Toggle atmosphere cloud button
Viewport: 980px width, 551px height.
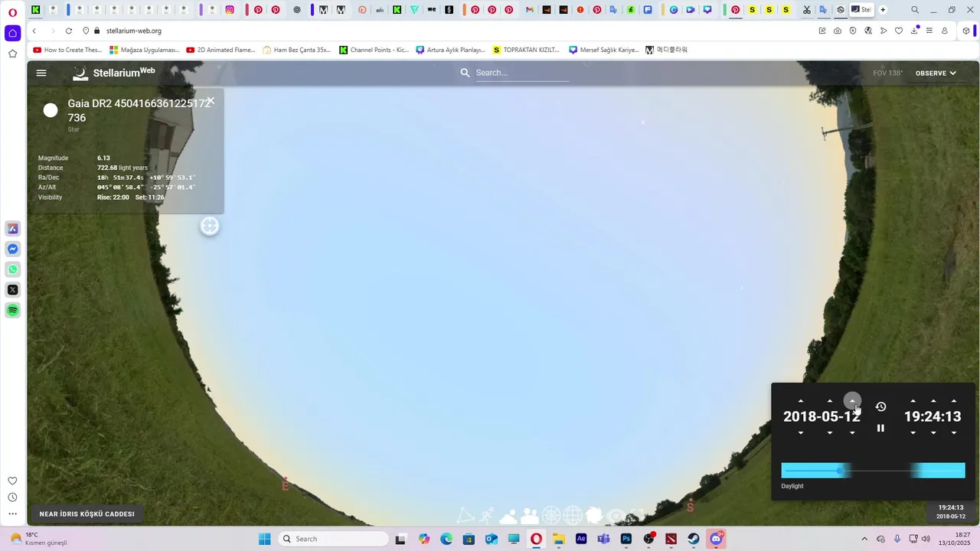click(x=508, y=517)
